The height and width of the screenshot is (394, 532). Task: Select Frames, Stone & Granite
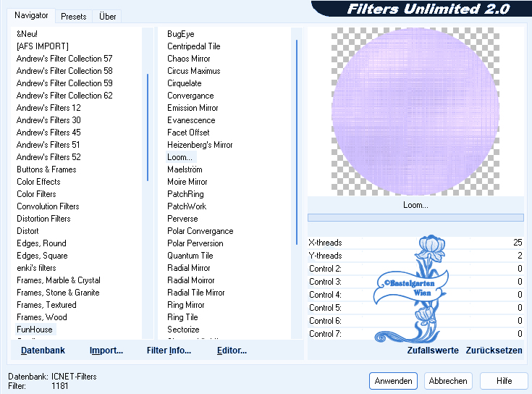pos(58,293)
